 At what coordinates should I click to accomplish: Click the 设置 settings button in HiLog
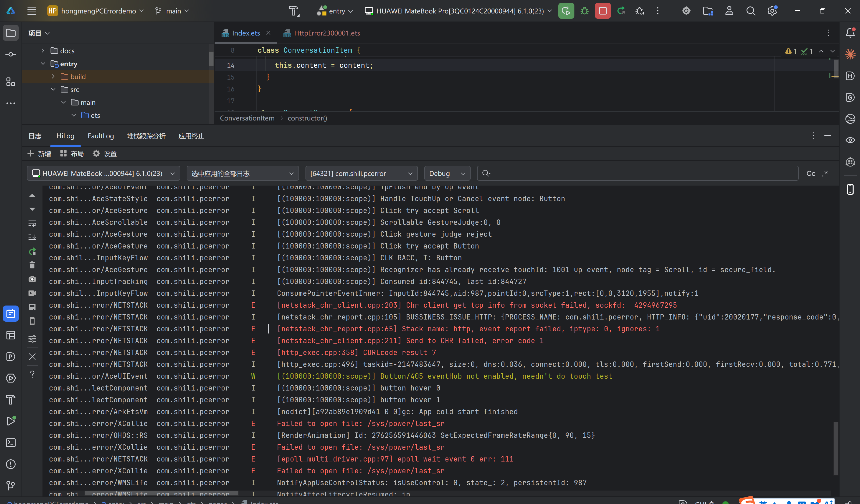pos(105,154)
